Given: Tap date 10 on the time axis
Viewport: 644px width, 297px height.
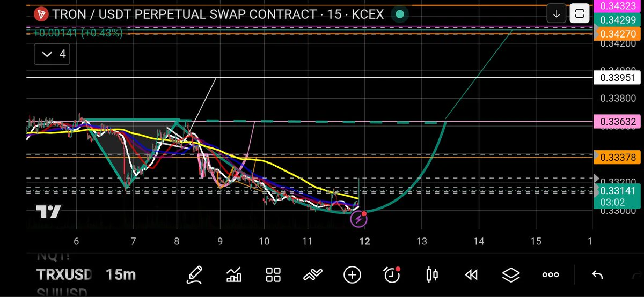Looking at the screenshot, I should click(264, 241).
